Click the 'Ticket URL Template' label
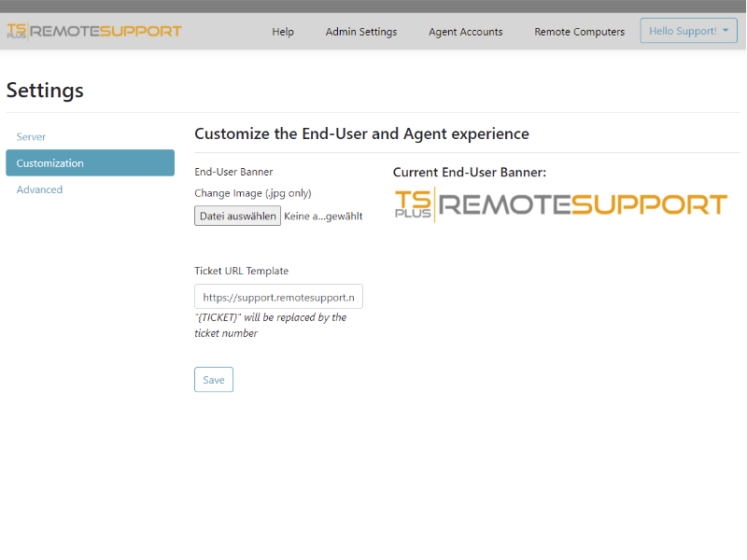The width and height of the screenshot is (747, 560). click(x=242, y=271)
